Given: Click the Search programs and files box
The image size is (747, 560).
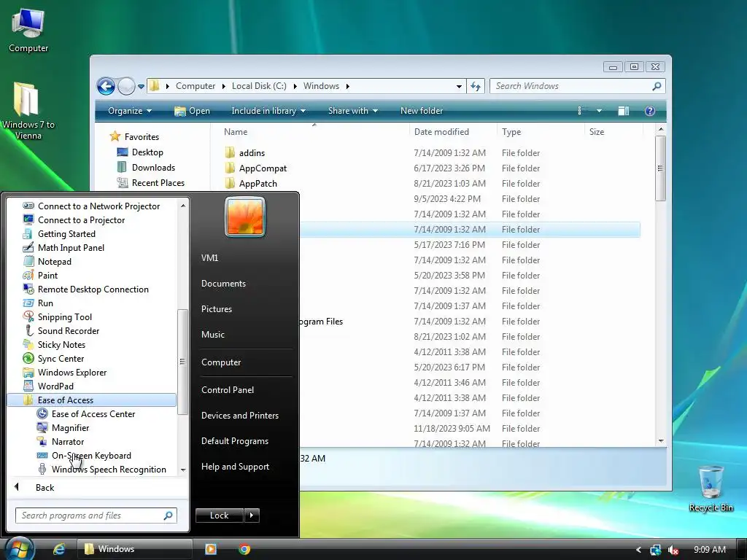Looking at the screenshot, I should (96, 516).
